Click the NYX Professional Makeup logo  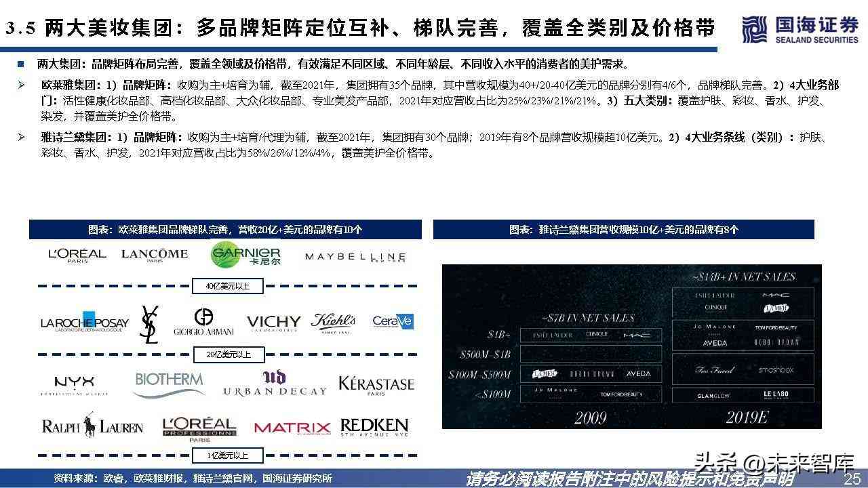coord(75,384)
